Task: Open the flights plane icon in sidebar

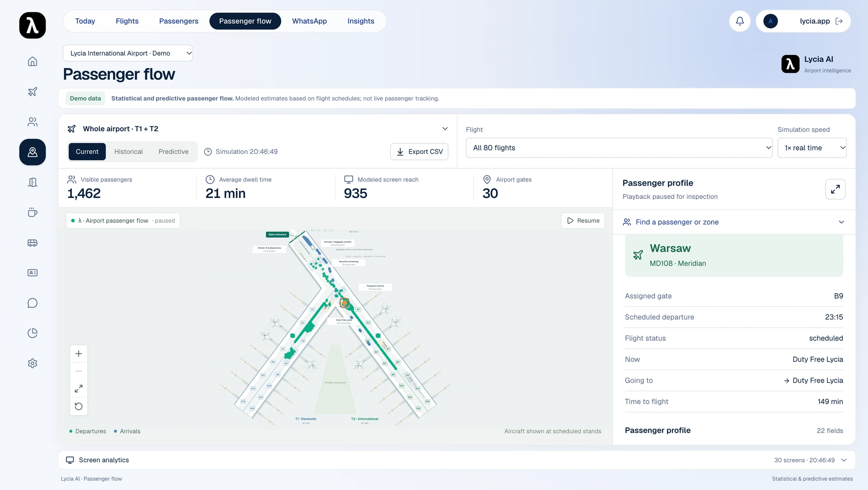Action: point(33,92)
